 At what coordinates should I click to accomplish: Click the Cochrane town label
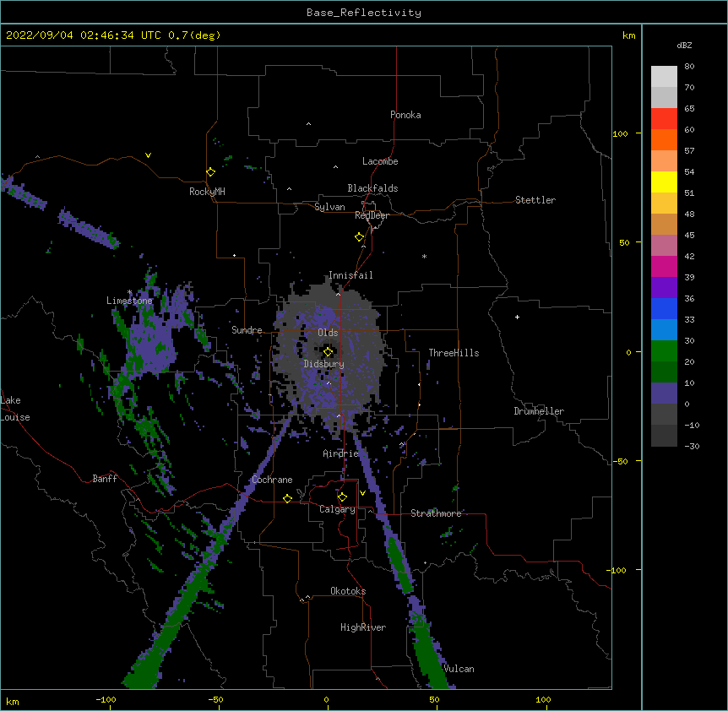[x=272, y=480]
